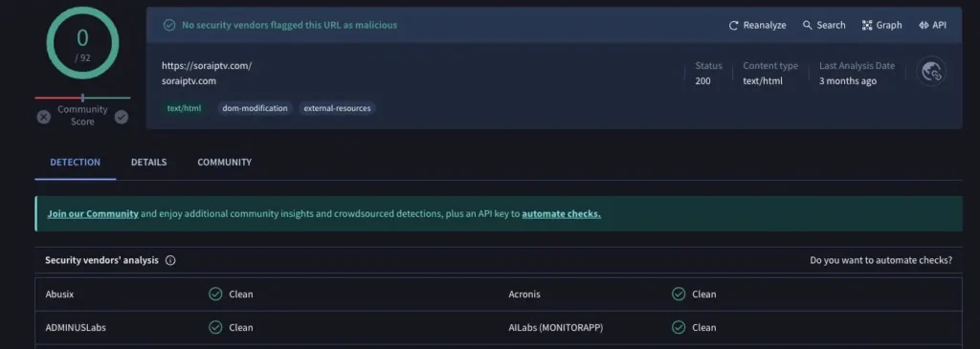980x349 pixels.
Task: Click the globe link icon beside analysis date
Action: (931, 71)
